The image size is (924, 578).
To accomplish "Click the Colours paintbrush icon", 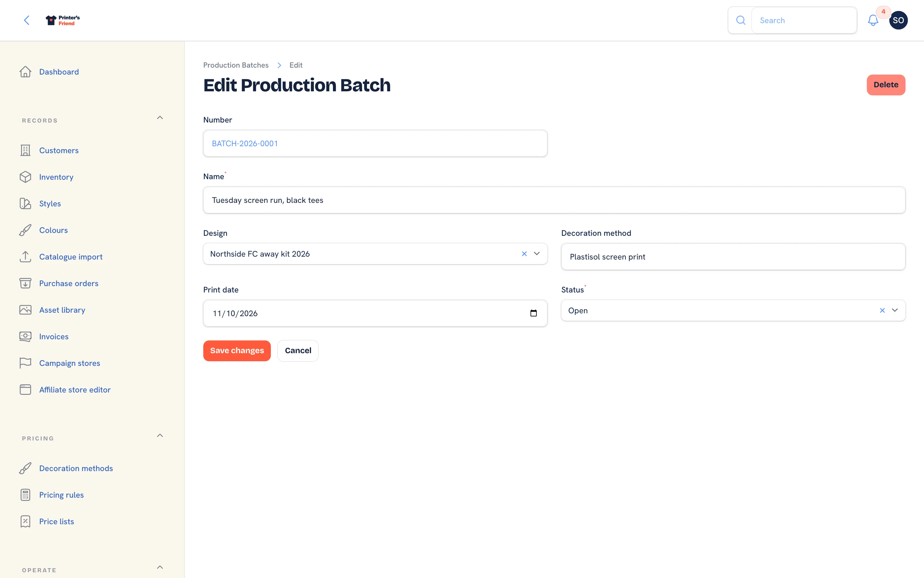I will click(x=26, y=230).
